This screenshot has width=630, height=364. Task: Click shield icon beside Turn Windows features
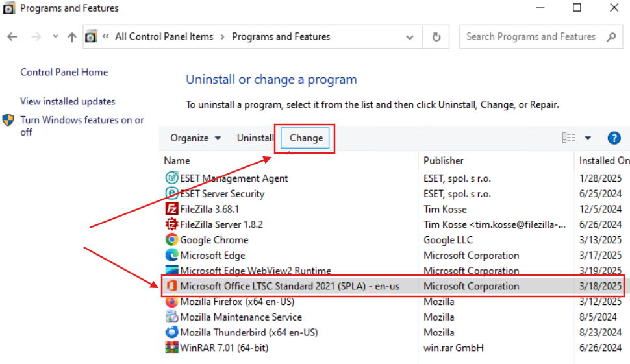click(x=8, y=120)
